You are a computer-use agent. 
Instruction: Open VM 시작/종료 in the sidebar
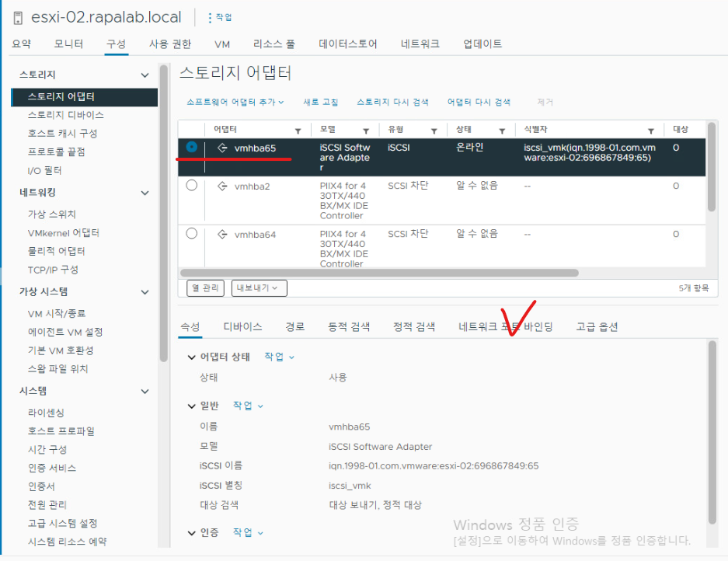[57, 314]
